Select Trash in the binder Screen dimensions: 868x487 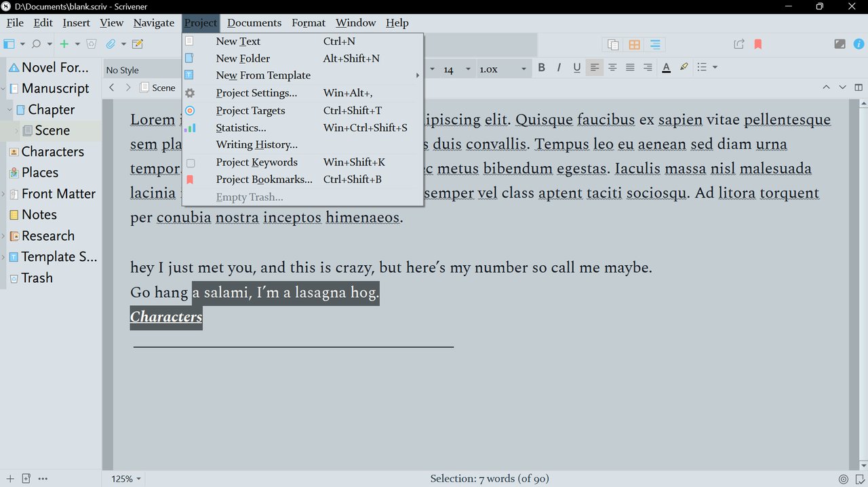click(x=37, y=278)
